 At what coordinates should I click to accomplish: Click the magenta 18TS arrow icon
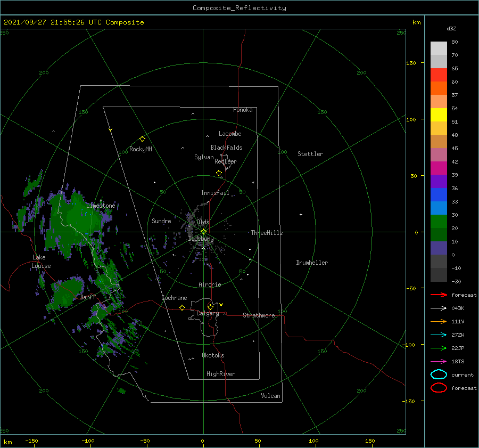point(439,362)
